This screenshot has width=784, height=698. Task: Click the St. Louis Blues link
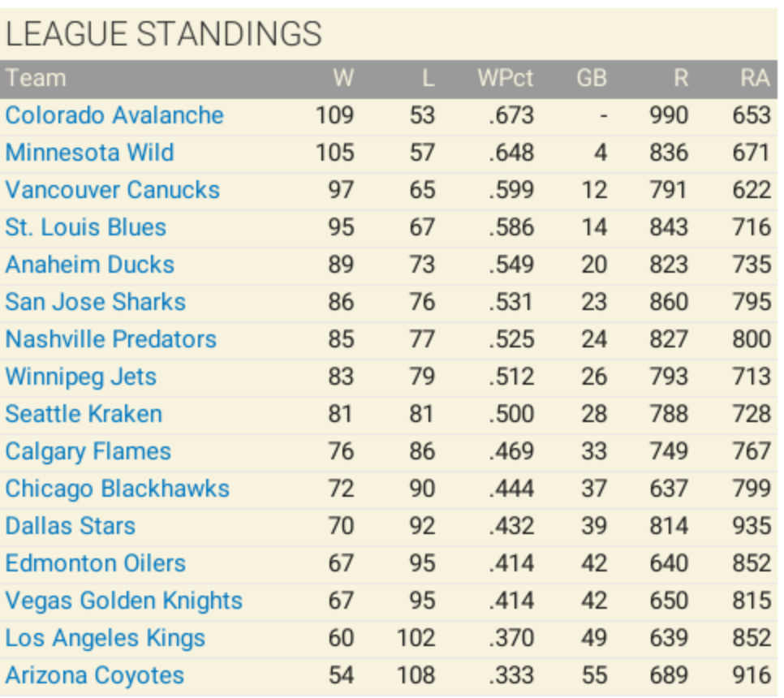tap(85, 227)
